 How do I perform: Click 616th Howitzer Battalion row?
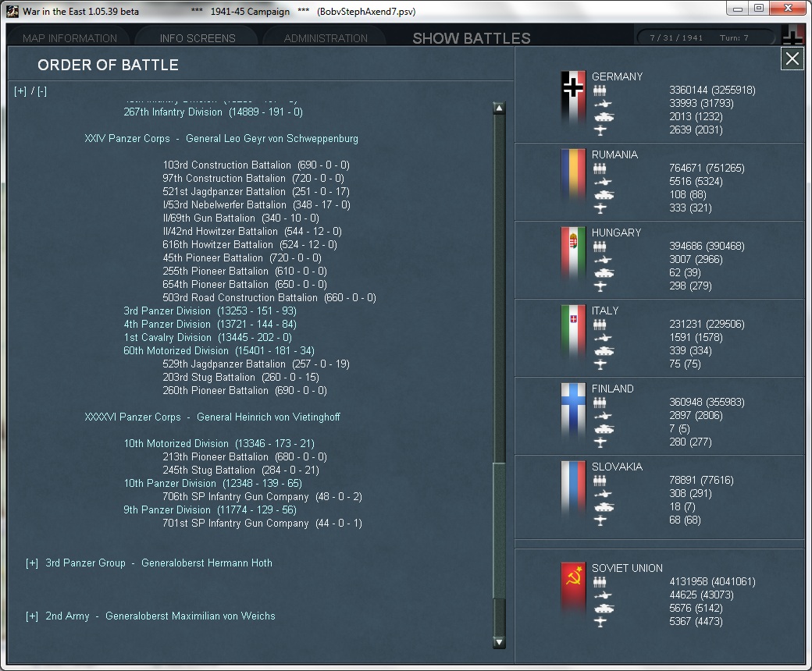point(250,245)
